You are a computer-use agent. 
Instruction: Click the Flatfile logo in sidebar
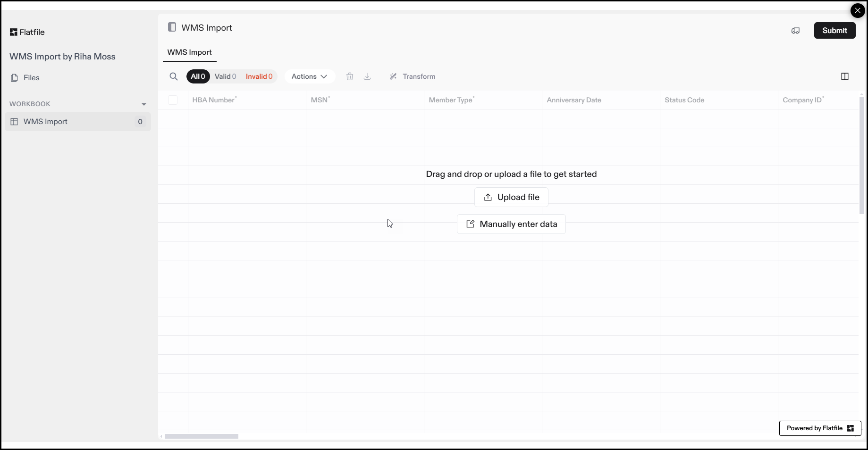click(x=27, y=32)
